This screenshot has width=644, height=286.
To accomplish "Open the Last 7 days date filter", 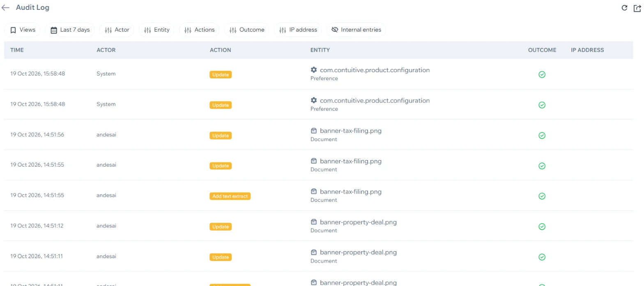I will (x=70, y=30).
